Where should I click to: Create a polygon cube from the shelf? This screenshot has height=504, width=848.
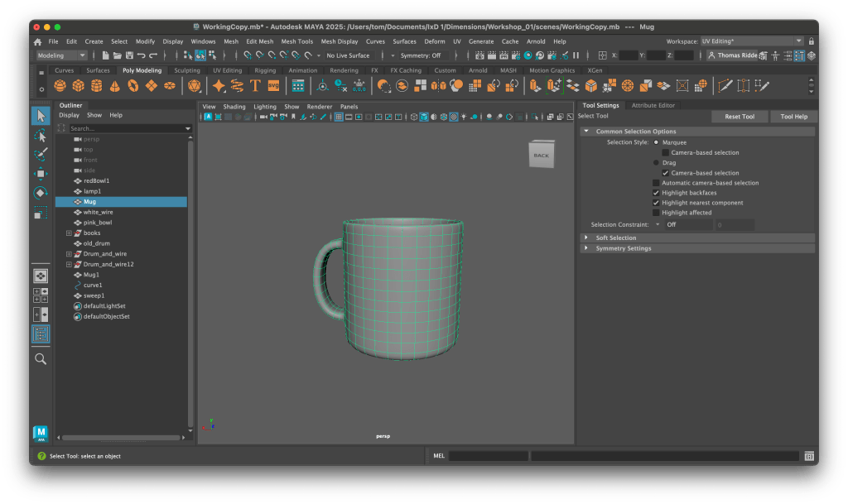78,86
